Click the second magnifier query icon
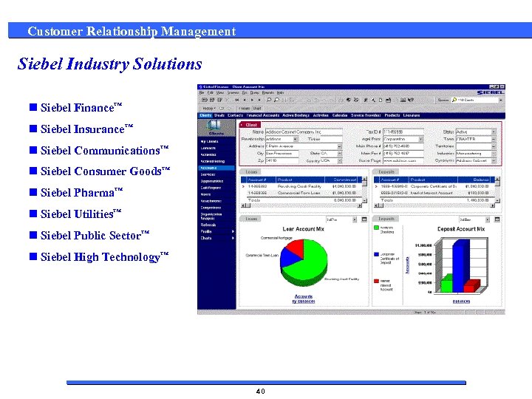This screenshot has height=399, width=532. pyautogui.click(x=276, y=100)
